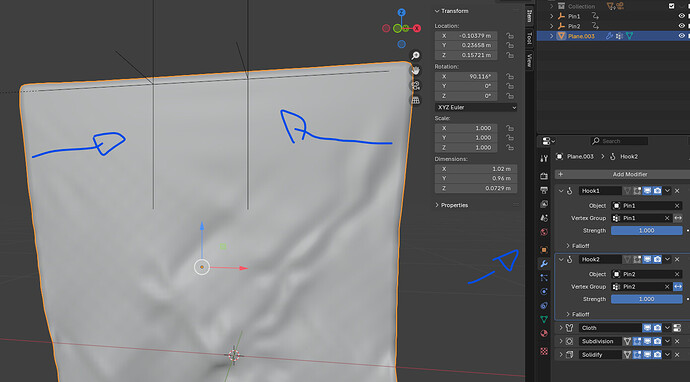
Task: Lock Location X with its padlock
Action: pyautogui.click(x=510, y=36)
